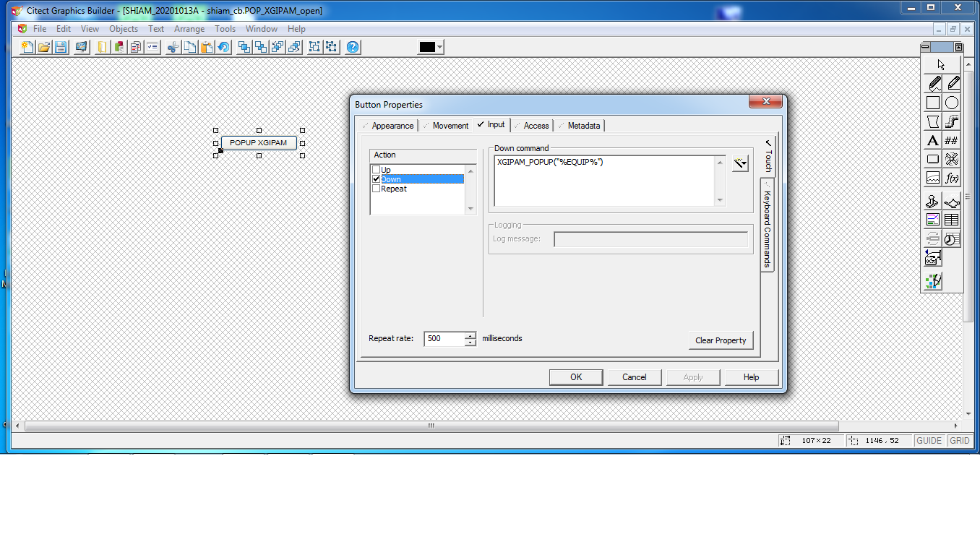Viewport: 980px width, 555px height.
Task: Tick the Repeat action checkbox
Action: click(x=376, y=189)
